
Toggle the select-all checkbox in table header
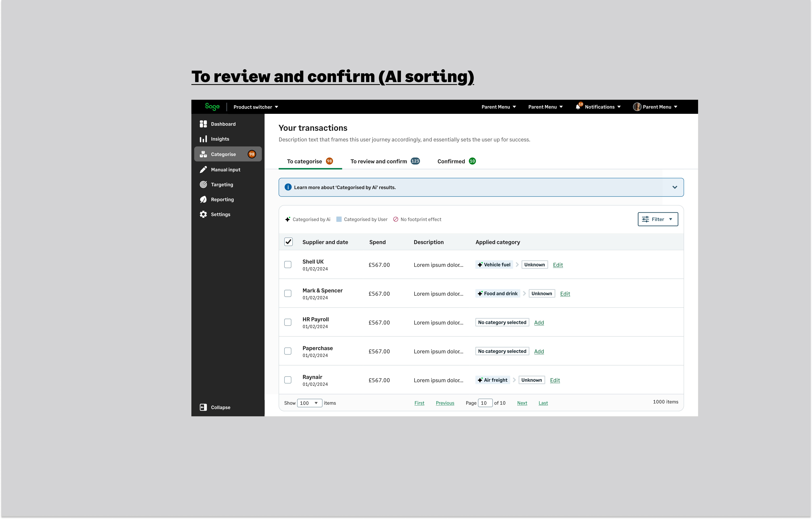(288, 242)
